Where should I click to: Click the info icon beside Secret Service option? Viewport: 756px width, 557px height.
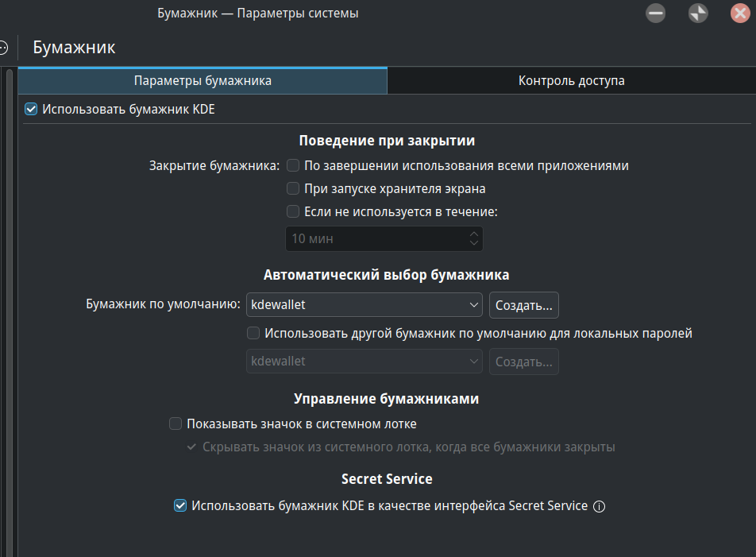[600, 506]
